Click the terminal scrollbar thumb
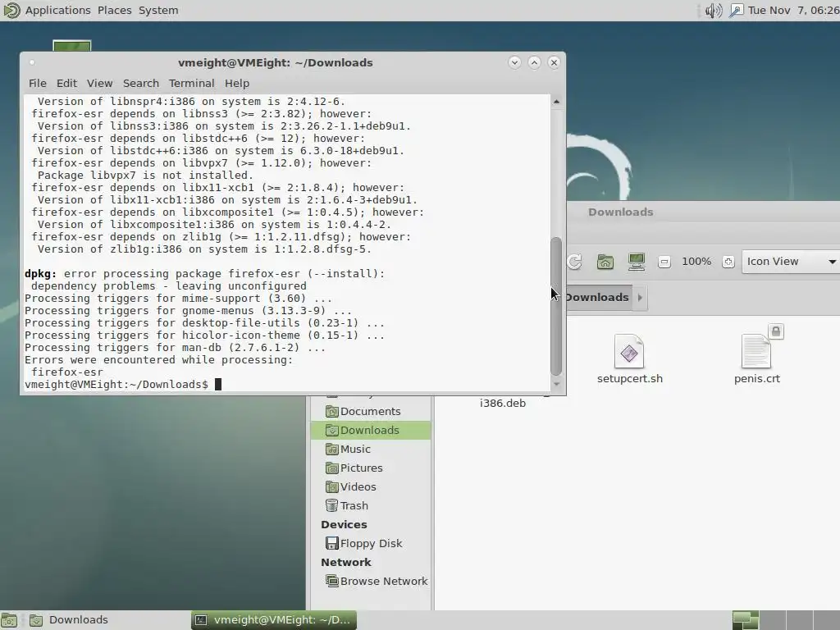Viewport: 840px width, 630px height. [556, 306]
